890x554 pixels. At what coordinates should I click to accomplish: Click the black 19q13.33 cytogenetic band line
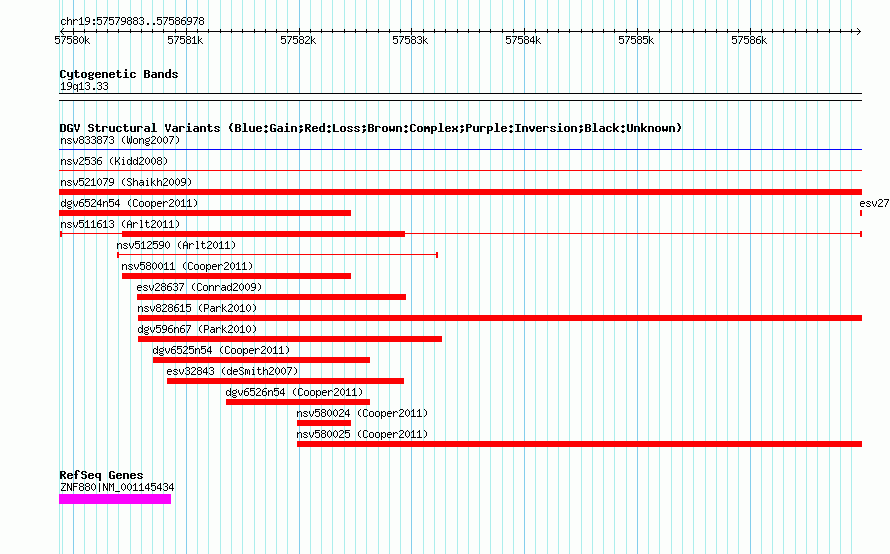[460, 97]
